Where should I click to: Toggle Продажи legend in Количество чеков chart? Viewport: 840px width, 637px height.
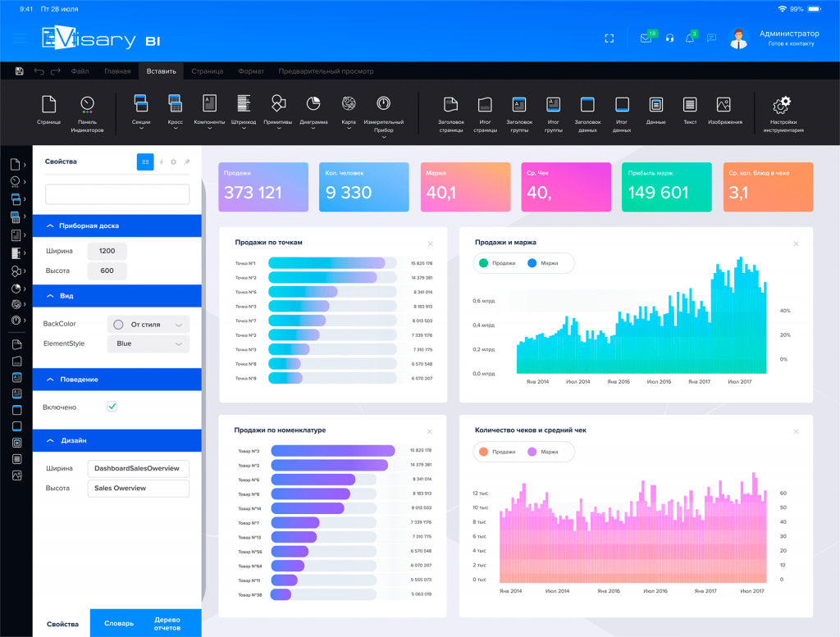point(497,452)
